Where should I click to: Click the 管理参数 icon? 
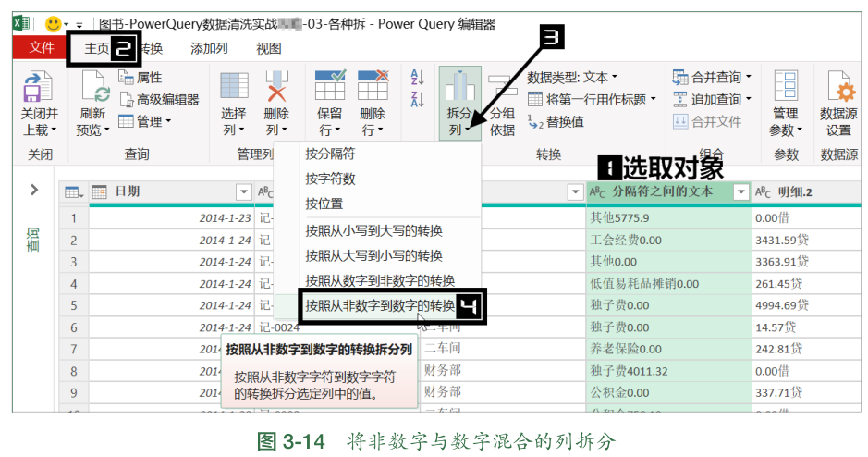pyautogui.click(x=786, y=86)
